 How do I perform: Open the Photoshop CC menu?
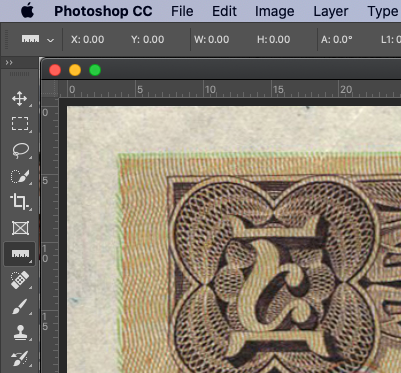pyautogui.click(x=103, y=11)
